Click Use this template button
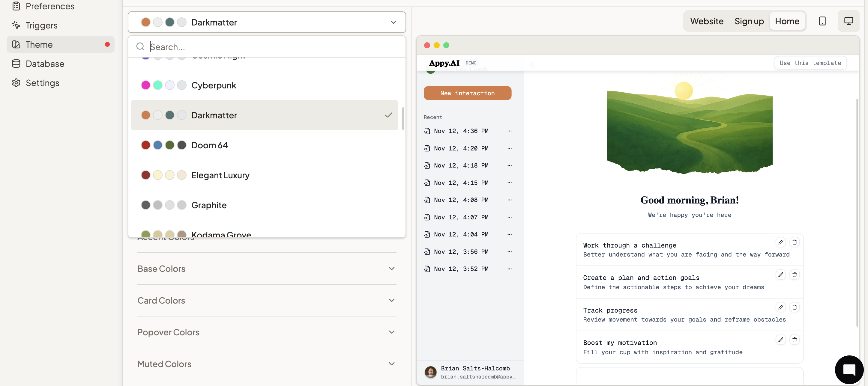The image size is (868, 386). click(810, 63)
